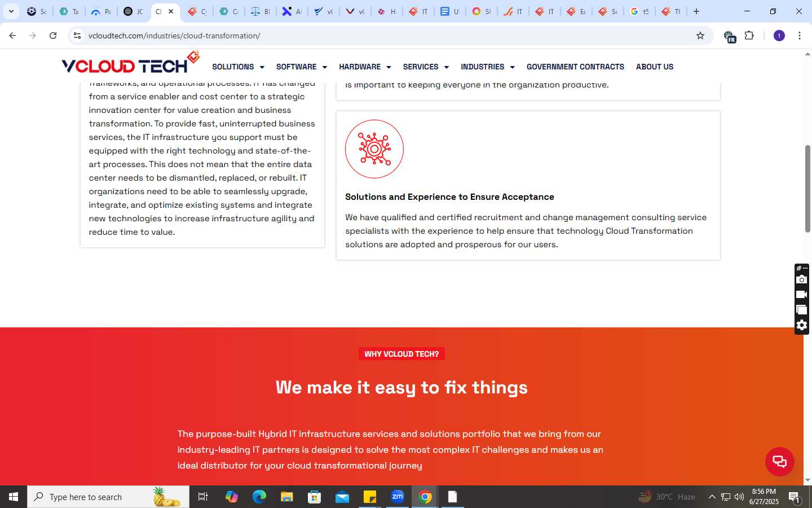Switch to the Ec browser tab
This screenshot has height=508, width=812.
click(x=576, y=11)
